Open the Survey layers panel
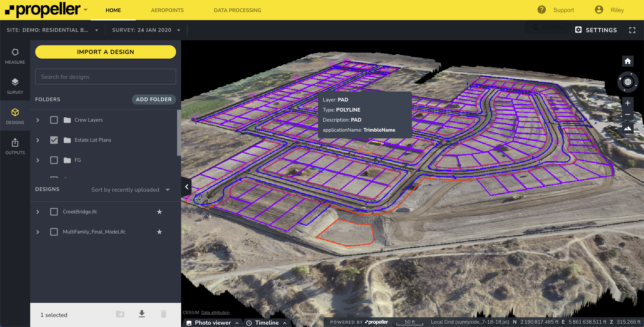This screenshot has height=327, width=644. [15, 86]
